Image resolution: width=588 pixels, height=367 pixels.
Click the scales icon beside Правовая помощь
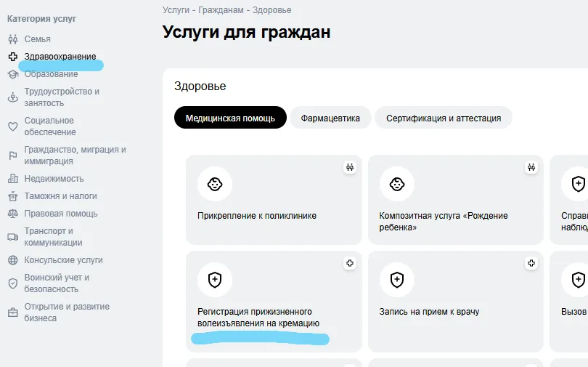click(x=13, y=214)
